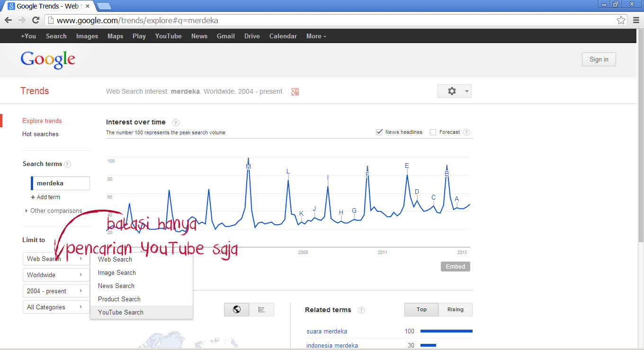Open the settings gear menu
The width and height of the screenshot is (644, 350).
click(x=455, y=91)
